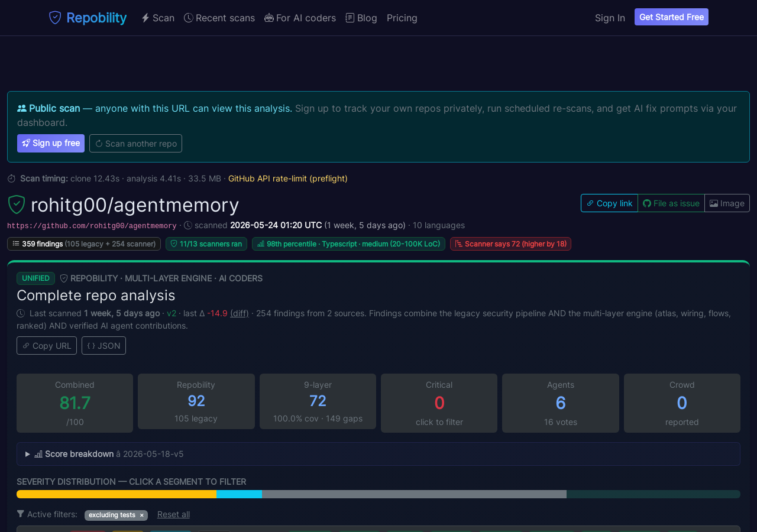Viewport: 757px width, 532px height.
Task: Click the 10 languages text
Action: pos(439,225)
